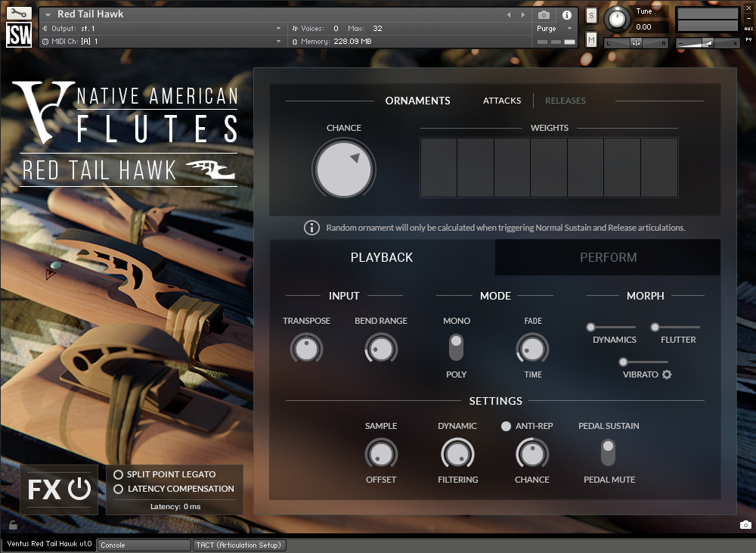Open the snapshot camera icon

pyautogui.click(x=543, y=14)
